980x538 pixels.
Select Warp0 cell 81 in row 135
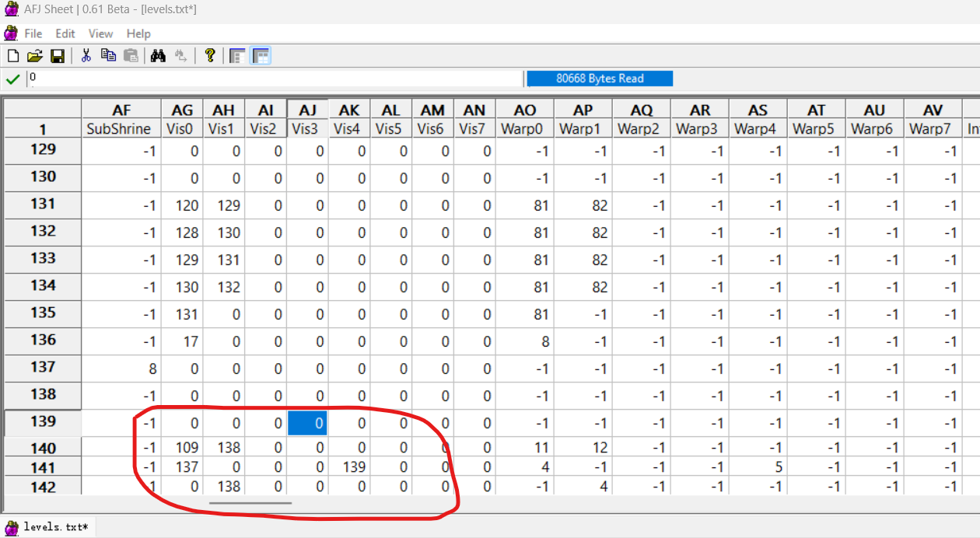click(x=525, y=315)
